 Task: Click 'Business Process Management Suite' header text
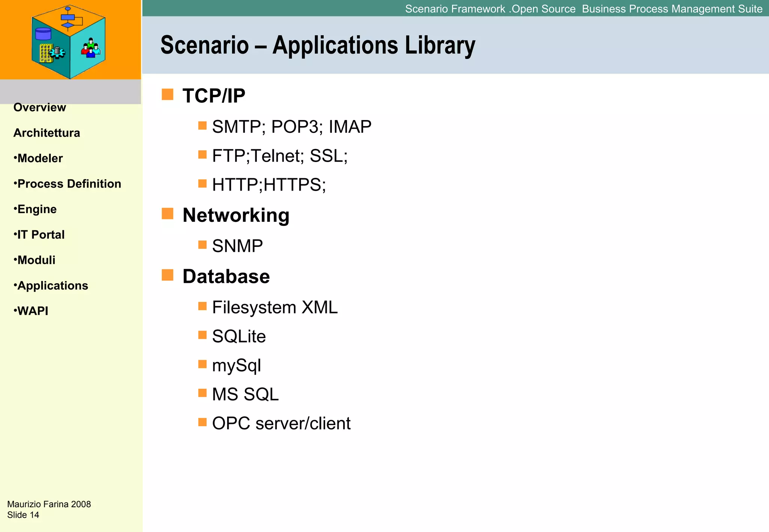point(672,9)
